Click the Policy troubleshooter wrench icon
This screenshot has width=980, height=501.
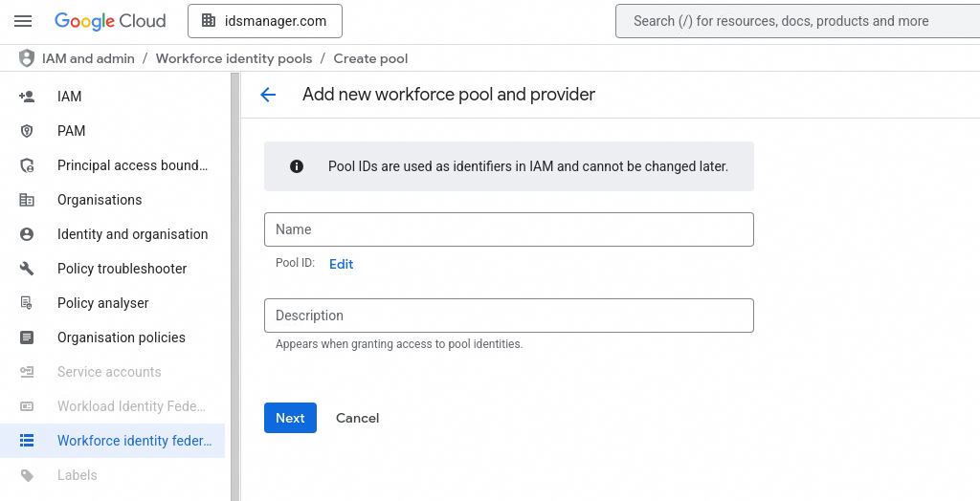point(27,269)
